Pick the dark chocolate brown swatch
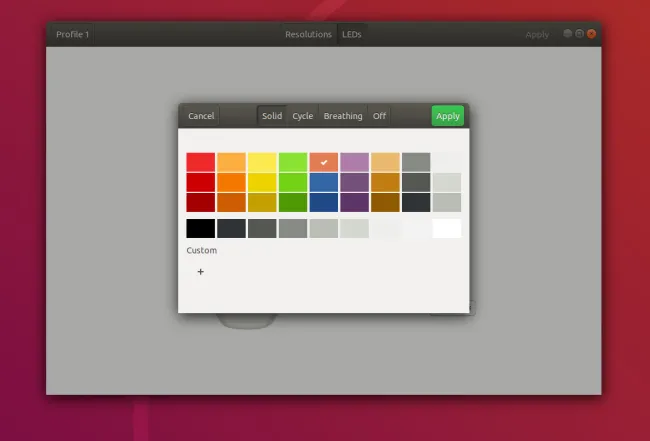 (x=385, y=202)
